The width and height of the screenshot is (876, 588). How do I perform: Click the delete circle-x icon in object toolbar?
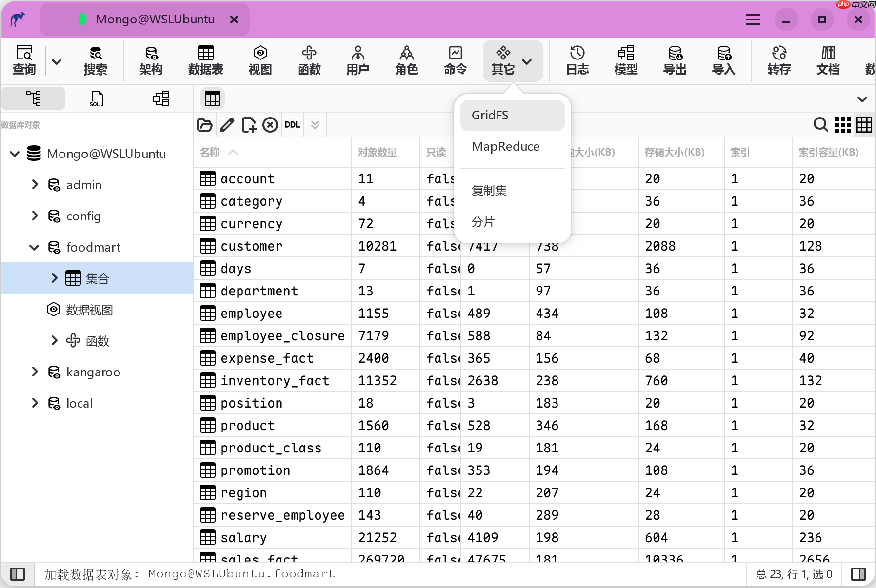pyautogui.click(x=270, y=125)
